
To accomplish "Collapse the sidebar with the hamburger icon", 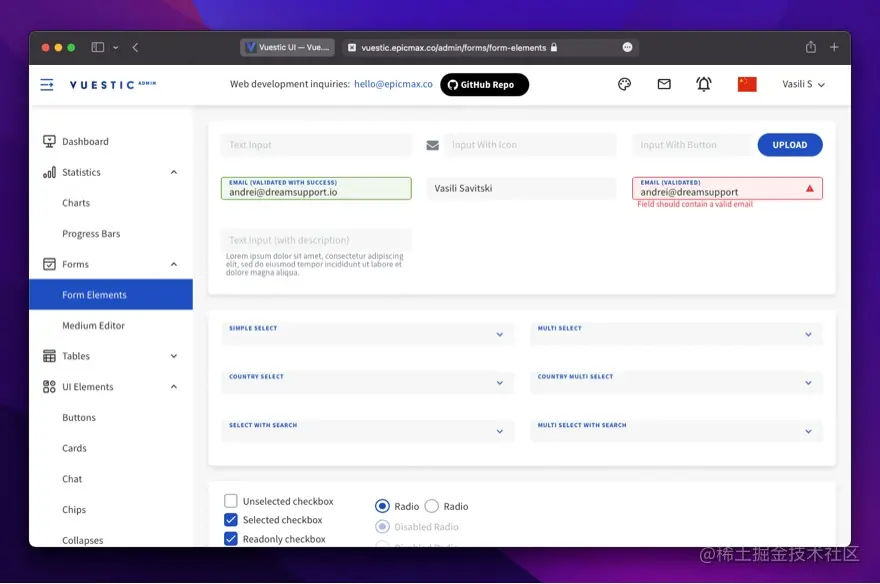I will point(46,84).
